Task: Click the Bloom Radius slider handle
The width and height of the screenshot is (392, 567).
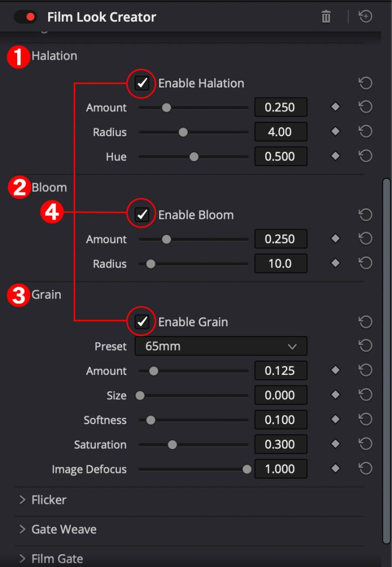Action: [151, 264]
